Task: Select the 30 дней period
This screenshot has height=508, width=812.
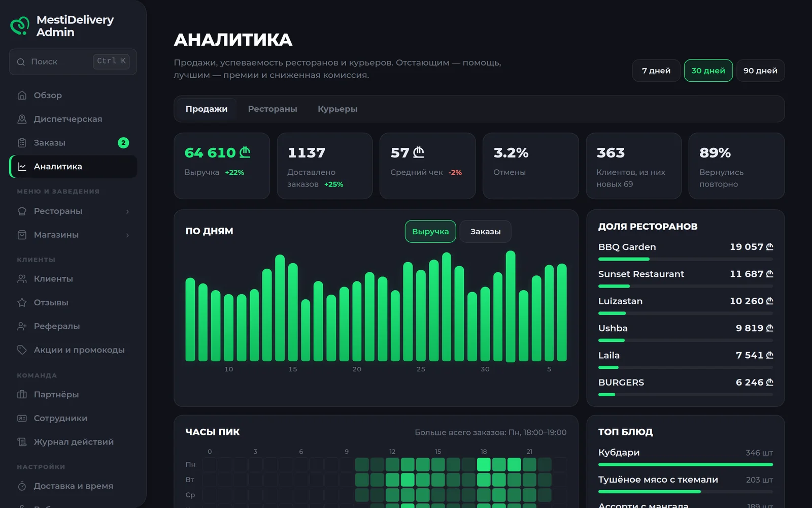Action: pyautogui.click(x=708, y=71)
